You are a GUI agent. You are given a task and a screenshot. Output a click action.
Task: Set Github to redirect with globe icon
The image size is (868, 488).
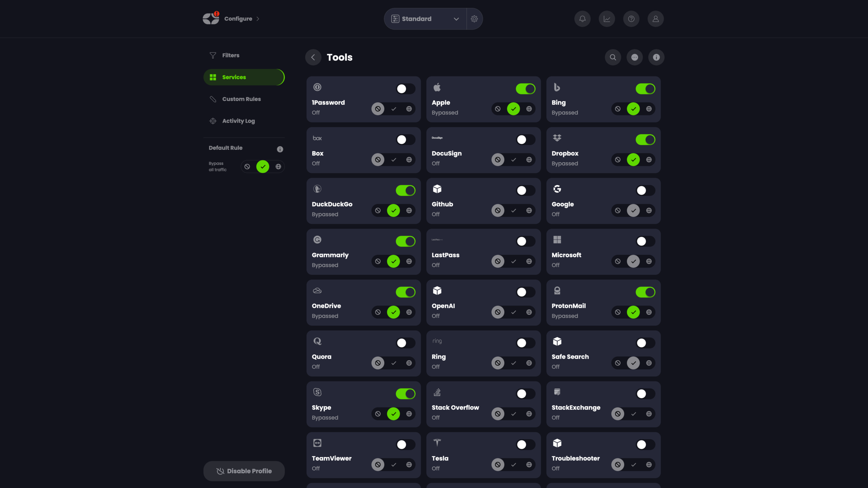[x=529, y=210]
